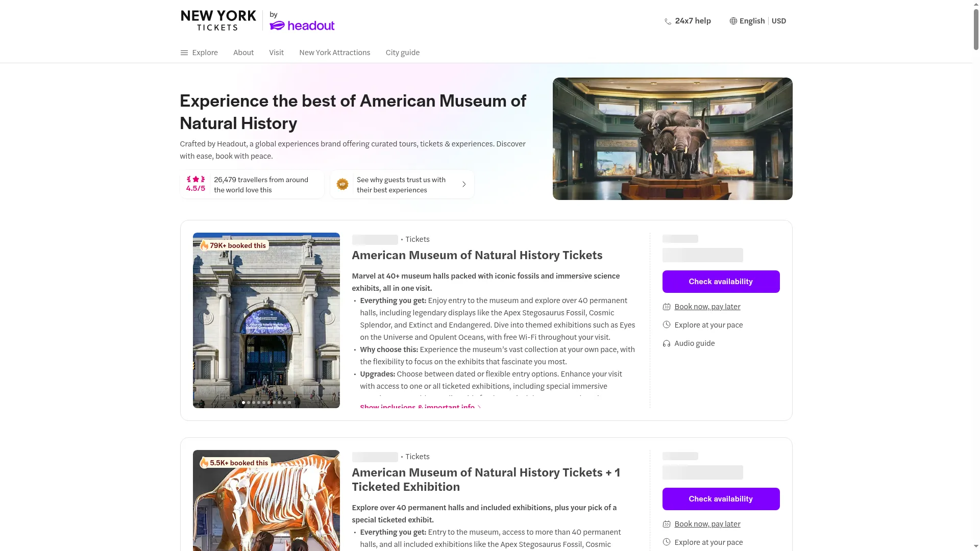
Task: Open the City guide menu
Action: (403, 53)
